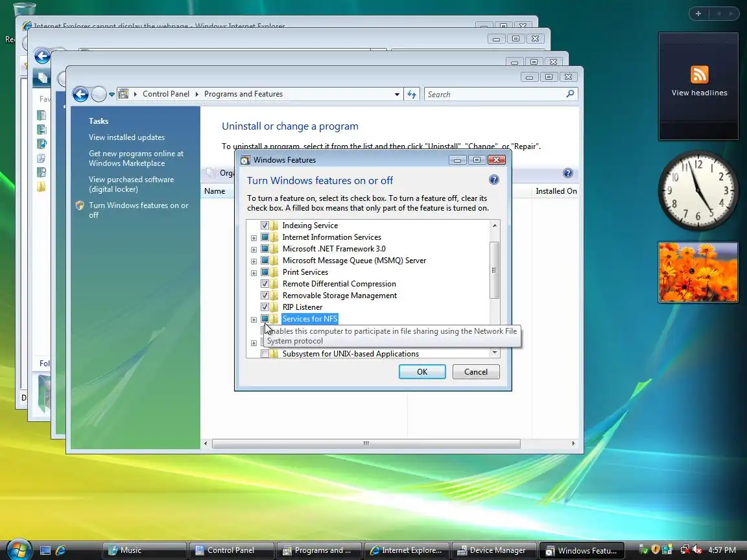This screenshot has width=747, height=560.
Task: Click Programs and Features help icon
Action: point(568,173)
